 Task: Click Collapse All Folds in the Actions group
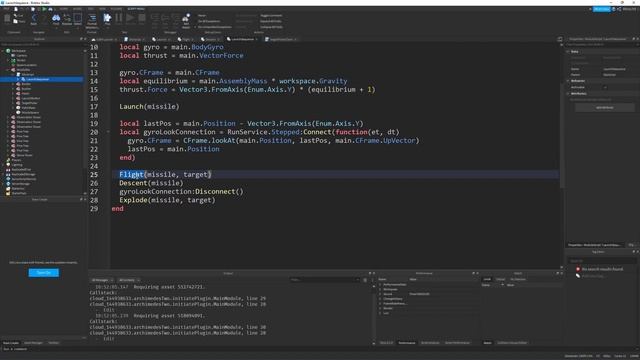tap(271, 27)
